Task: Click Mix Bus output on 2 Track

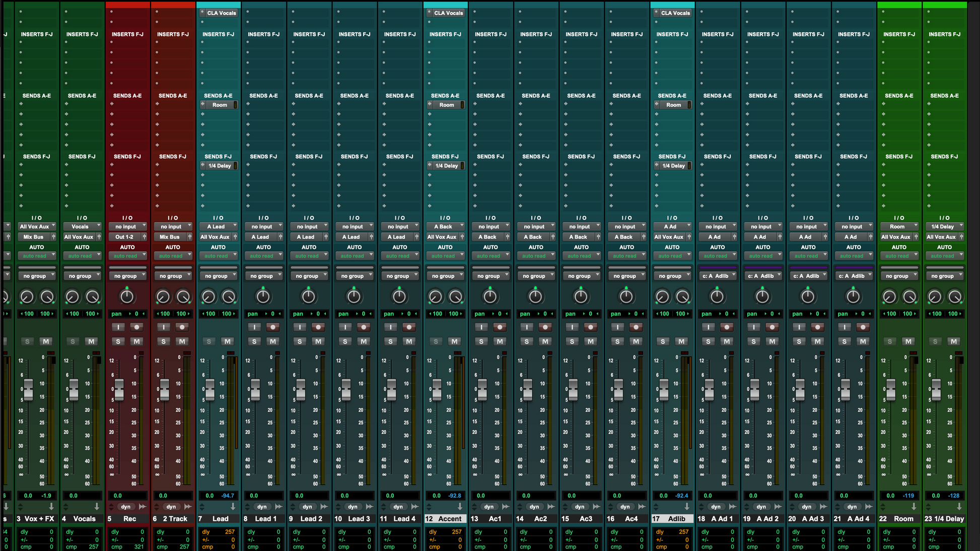Action: [170, 237]
